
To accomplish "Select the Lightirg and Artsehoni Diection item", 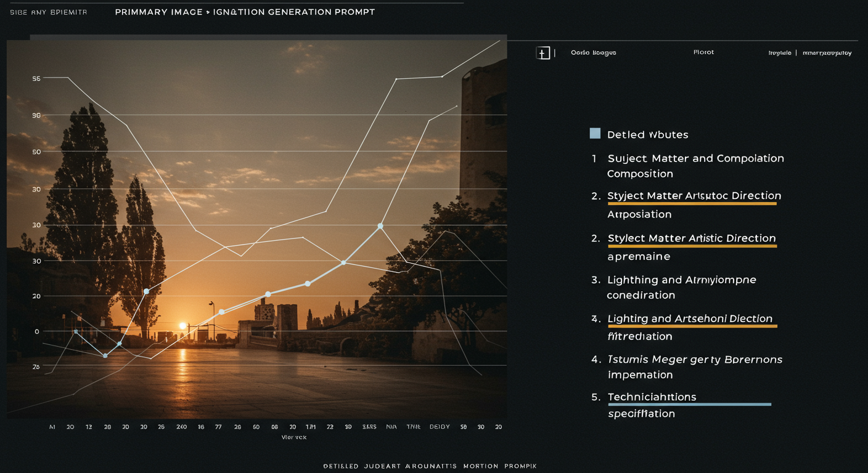I will point(689,319).
